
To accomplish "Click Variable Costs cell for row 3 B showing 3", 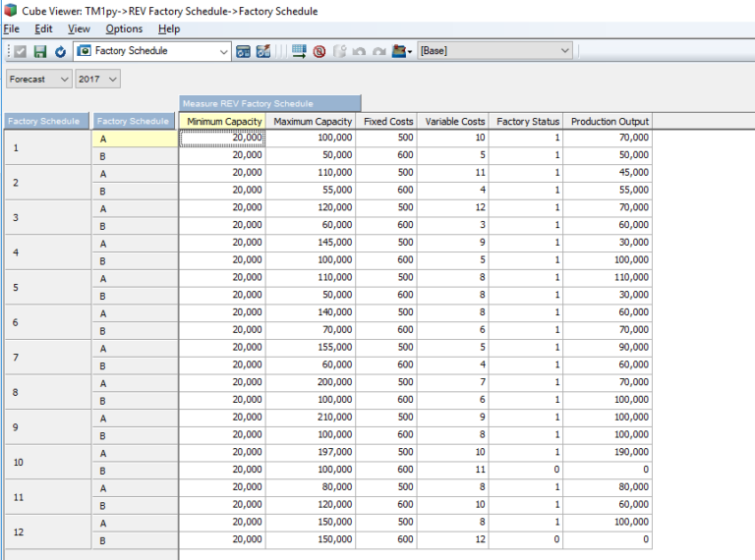I will coord(453,225).
